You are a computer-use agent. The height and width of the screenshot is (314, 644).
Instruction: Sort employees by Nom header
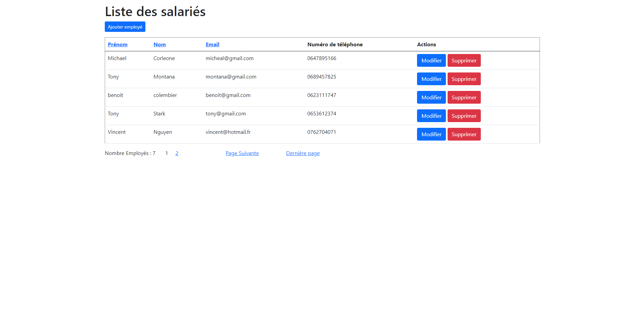[x=159, y=45]
